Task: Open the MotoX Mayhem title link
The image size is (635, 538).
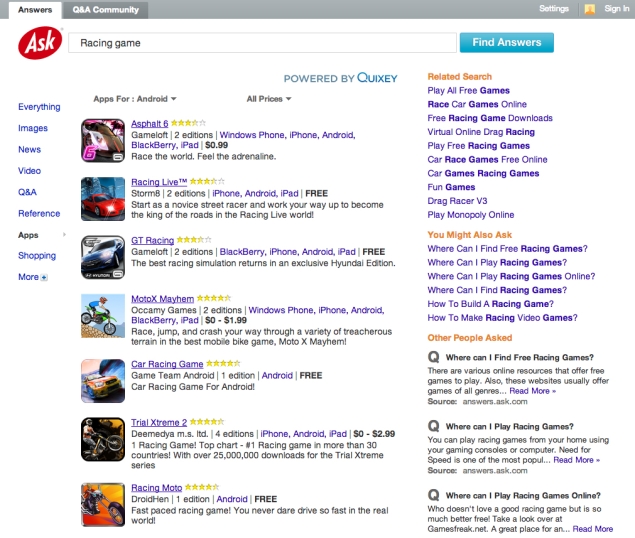Action: tap(162, 299)
